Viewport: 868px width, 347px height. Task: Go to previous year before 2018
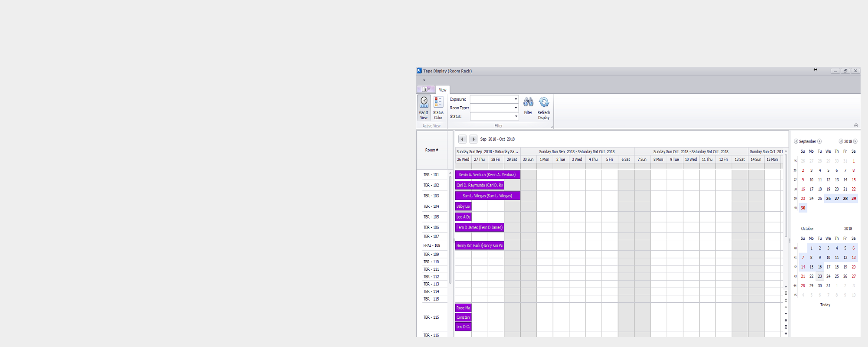tap(841, 141)
